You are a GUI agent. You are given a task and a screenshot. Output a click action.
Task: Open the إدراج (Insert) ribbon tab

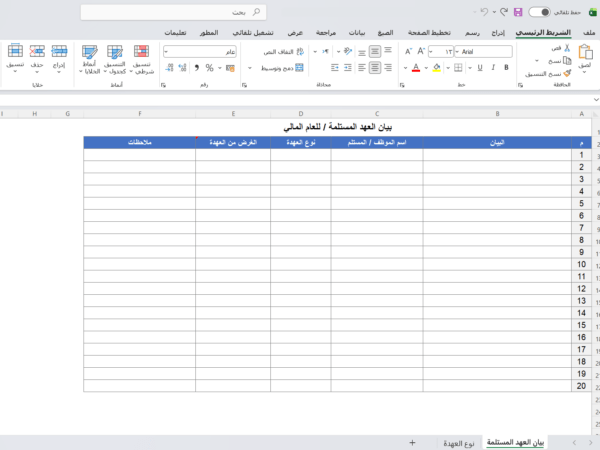click(x=497, y=33)
